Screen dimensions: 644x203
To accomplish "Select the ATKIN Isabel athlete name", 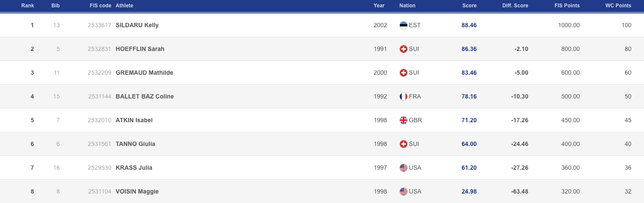I will coord(134,120).
